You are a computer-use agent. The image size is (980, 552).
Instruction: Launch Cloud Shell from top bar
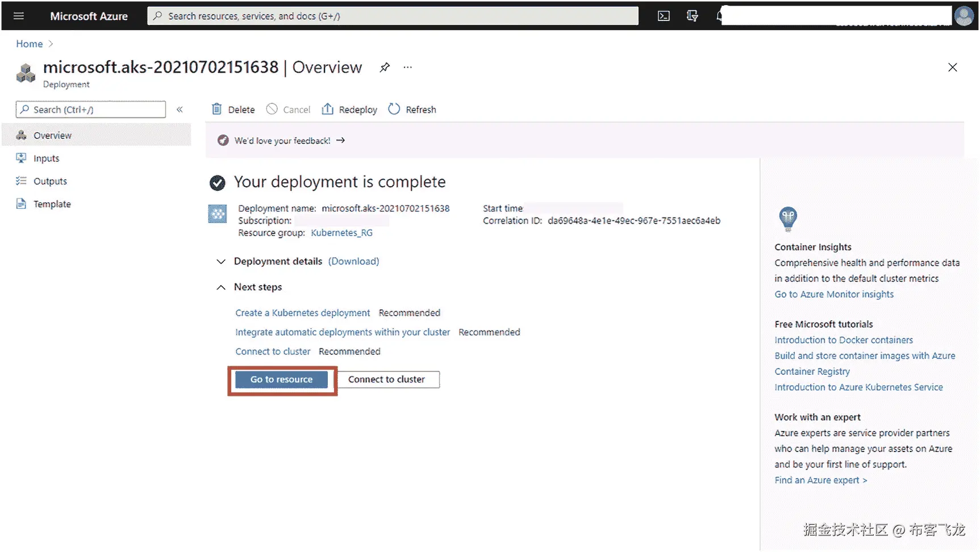click(664, 16)
